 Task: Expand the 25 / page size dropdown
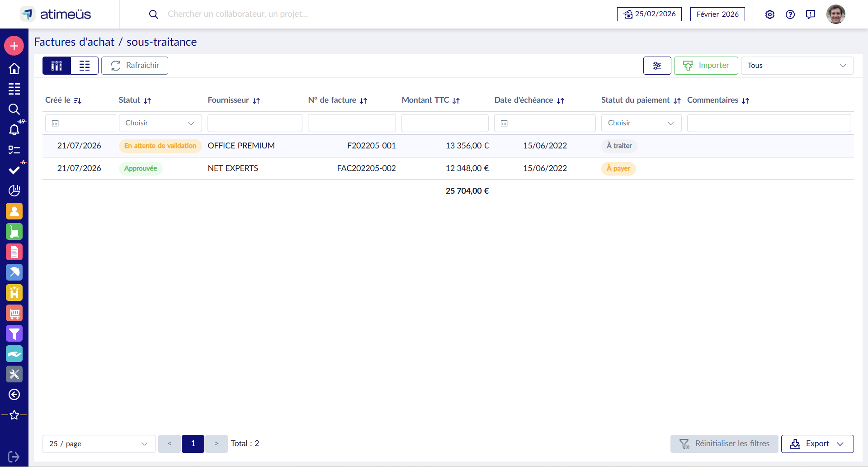point(99,444)
